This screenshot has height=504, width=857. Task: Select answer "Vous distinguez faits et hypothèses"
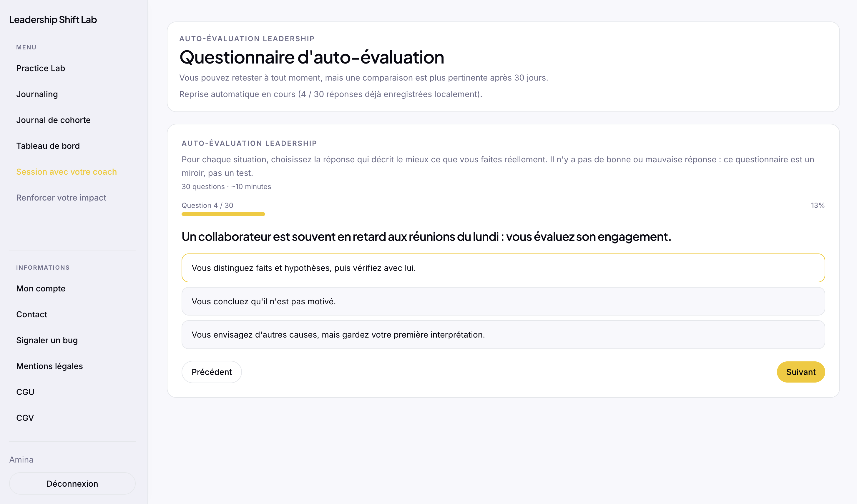(x=503, y=268)
